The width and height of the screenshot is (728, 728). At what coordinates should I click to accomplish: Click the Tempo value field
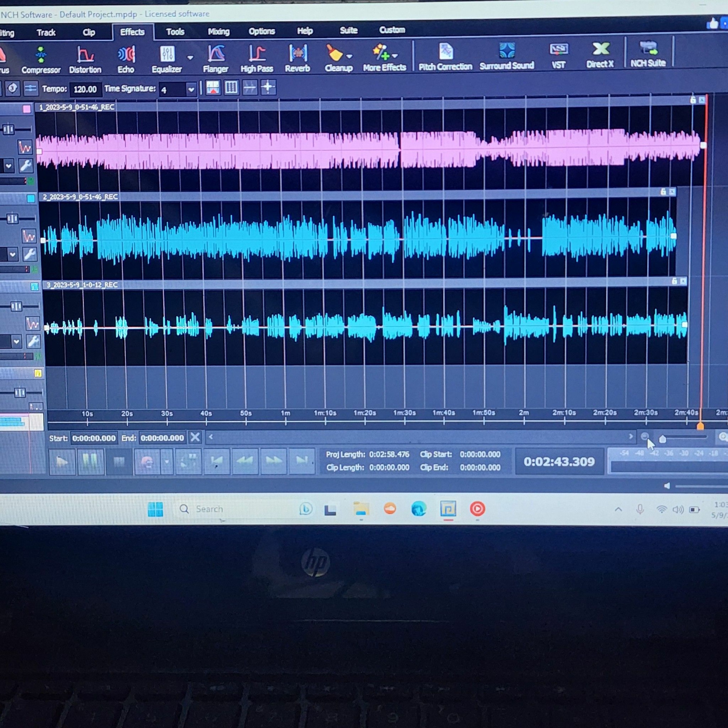click(x=85, y=89)
